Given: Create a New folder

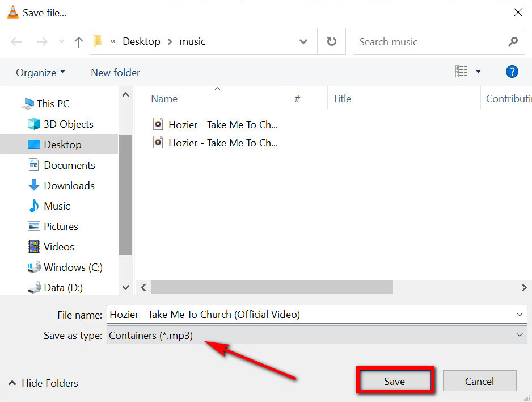Looking at the screenshot, I should [115, 72].
